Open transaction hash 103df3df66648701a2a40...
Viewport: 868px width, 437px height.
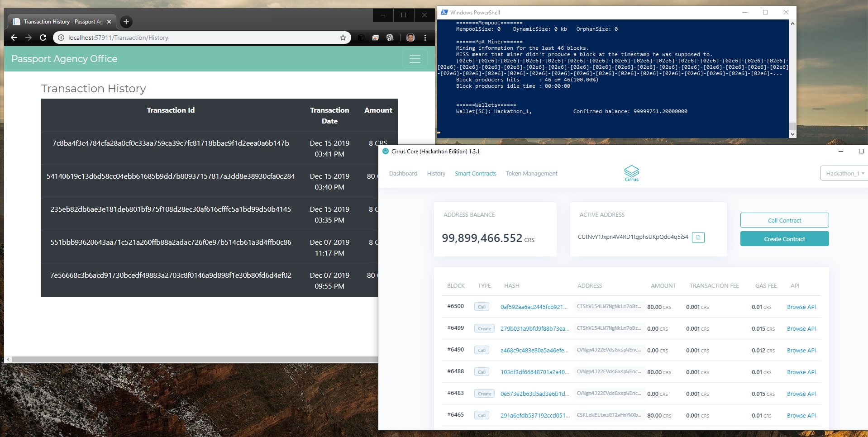pos(535,372)
